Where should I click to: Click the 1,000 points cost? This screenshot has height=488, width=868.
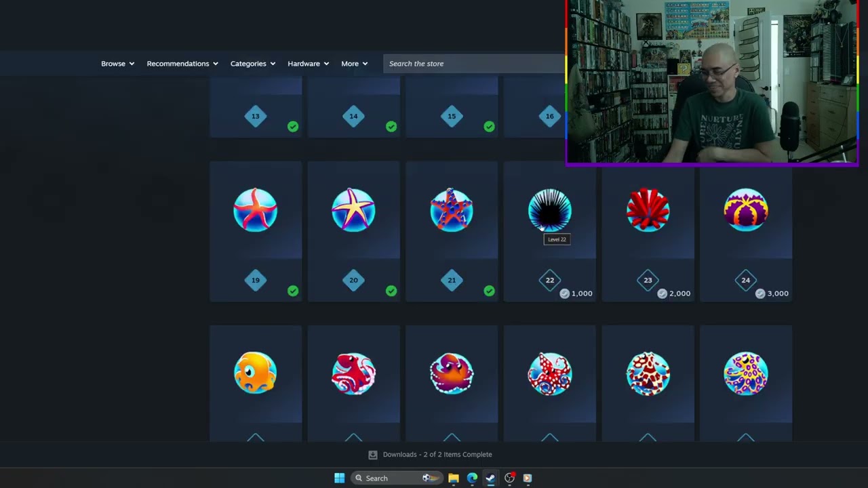click(x=582, y=293)
